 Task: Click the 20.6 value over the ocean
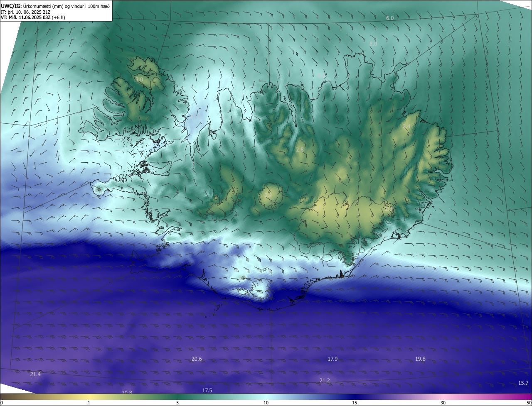[197, 359]
